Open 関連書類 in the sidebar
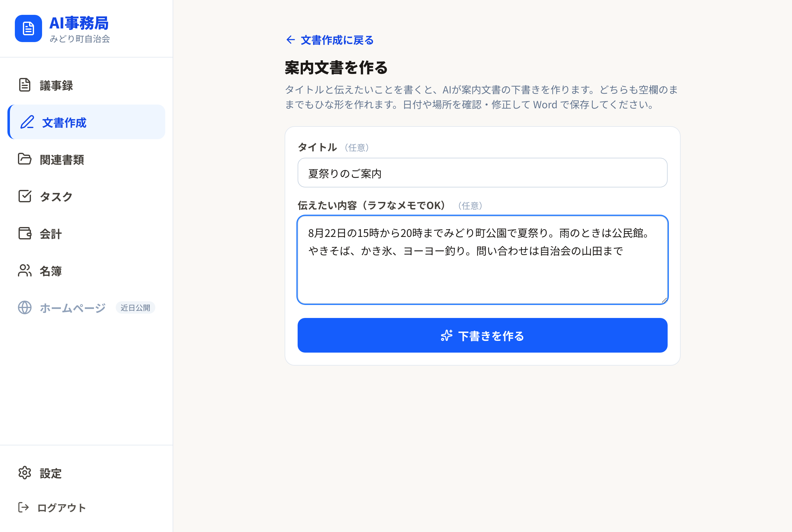This screenshot has height=532, width=792. click(86, 159)
